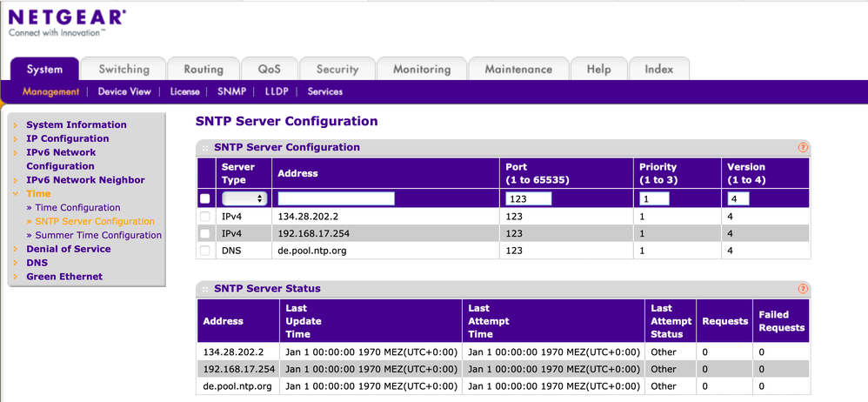Click the Port number input field
The image size is (868, 402).
tap(528, 199)
